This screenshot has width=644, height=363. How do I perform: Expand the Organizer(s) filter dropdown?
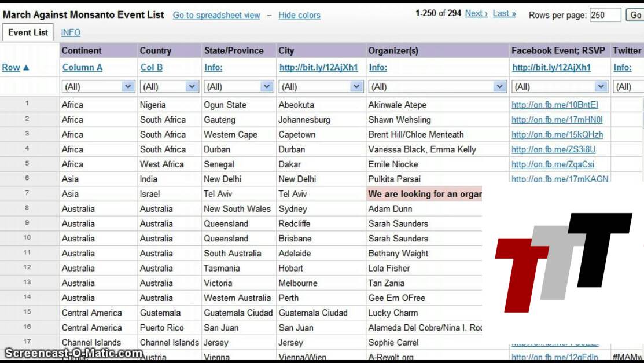tap(500, 87)
